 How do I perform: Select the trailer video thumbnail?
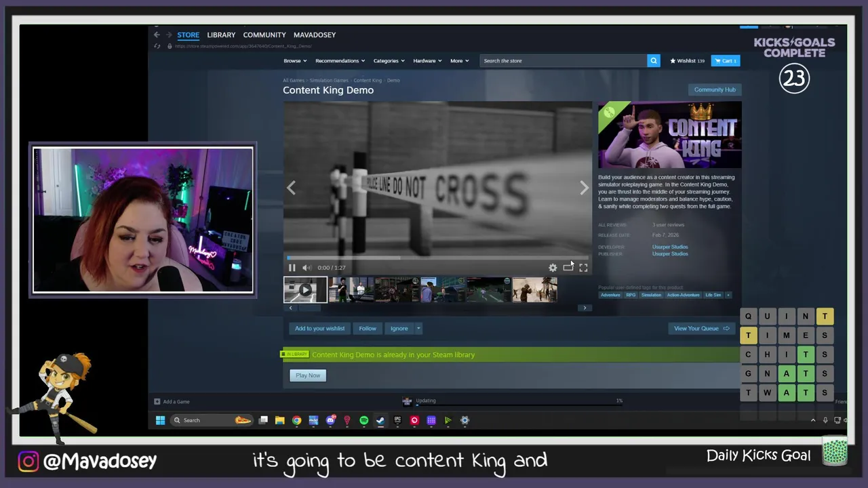click(305, 290)
